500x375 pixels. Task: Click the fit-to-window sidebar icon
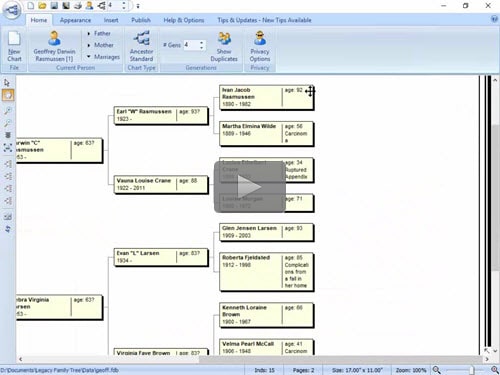[8, 148]
